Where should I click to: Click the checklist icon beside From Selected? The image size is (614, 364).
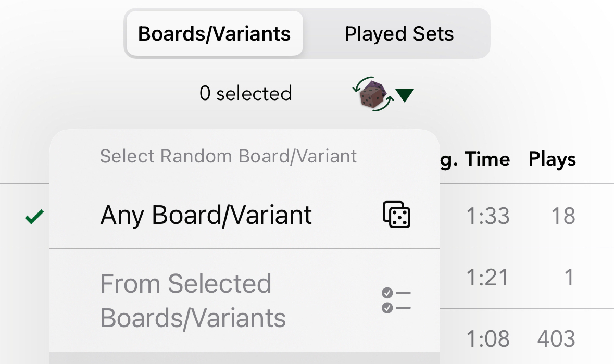pos(396,300)
